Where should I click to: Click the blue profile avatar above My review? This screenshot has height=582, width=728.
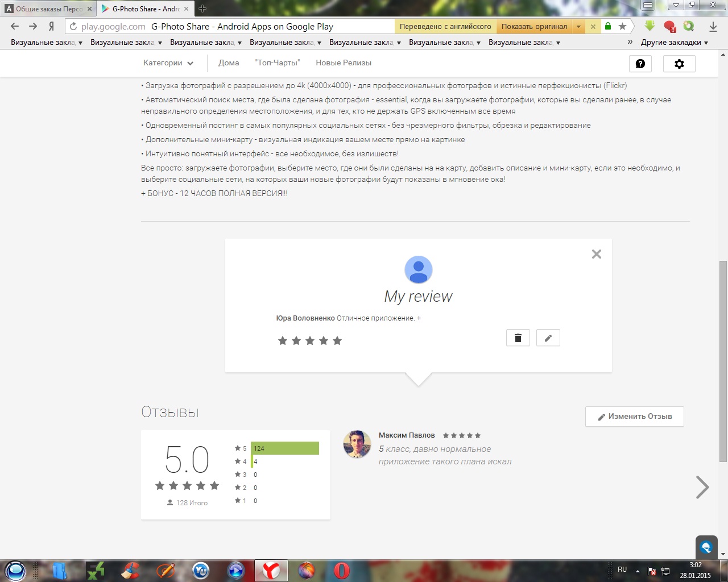point(419,269)
